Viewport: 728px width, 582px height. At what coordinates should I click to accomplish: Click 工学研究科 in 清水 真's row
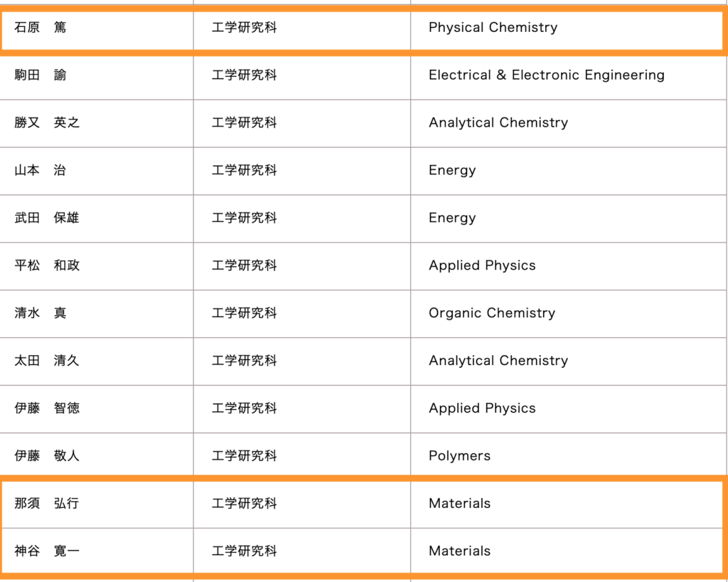pos(244,313)
